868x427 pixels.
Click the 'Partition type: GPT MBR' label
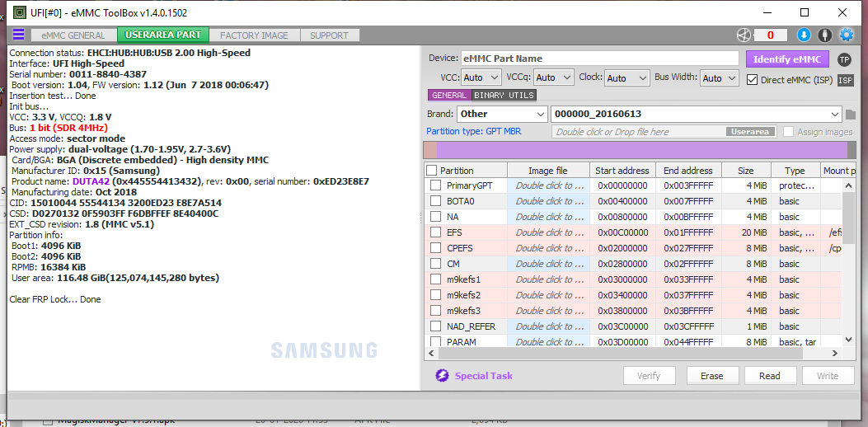click(x=473, y=132)
